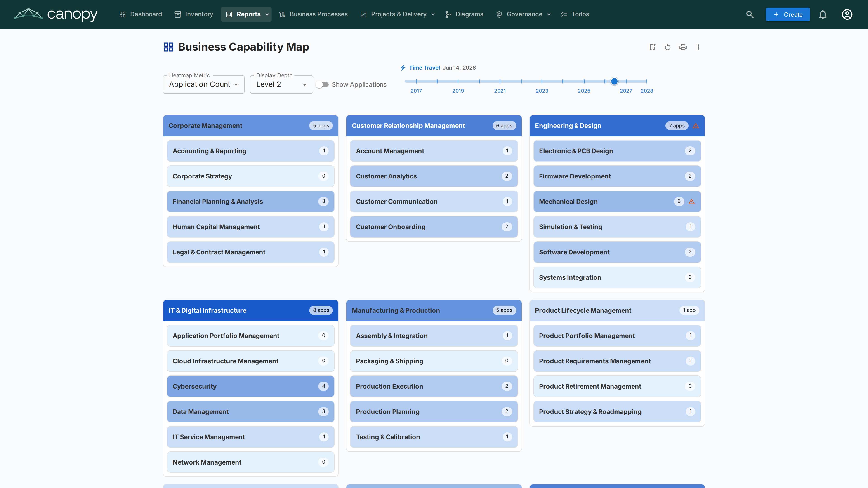
Task: Open Financial Planning & Analysis card
Action: coord(251,201)
